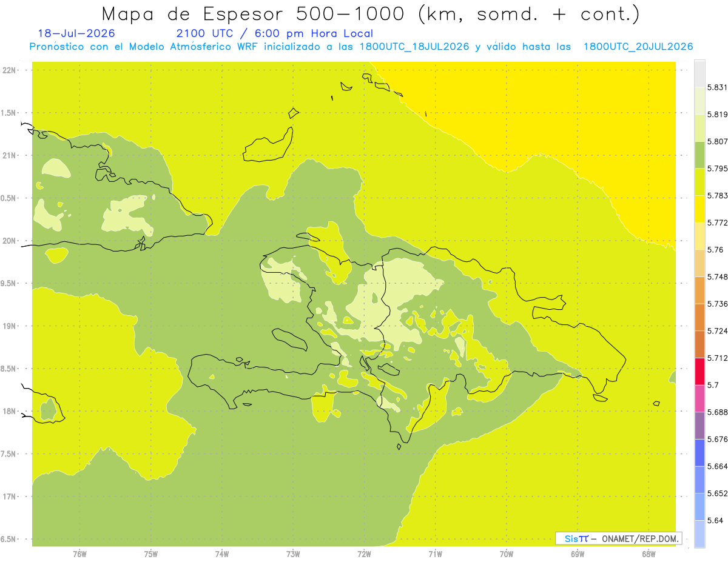The width and height of the screenshot is (728, 562).
Task: Click the 'ONAMET/REP.DOM.' credit label
Action: pyautogui.click(x=639, y=538)
